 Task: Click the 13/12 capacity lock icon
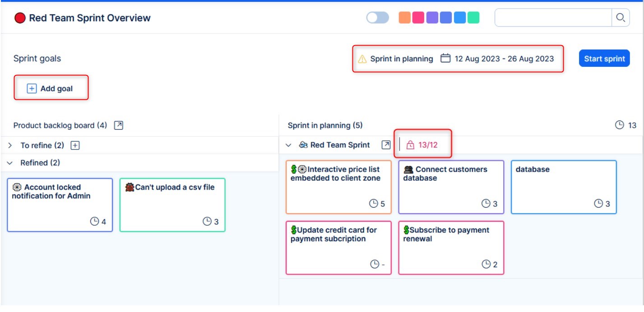pyautogui.click(x=410, y=145)
